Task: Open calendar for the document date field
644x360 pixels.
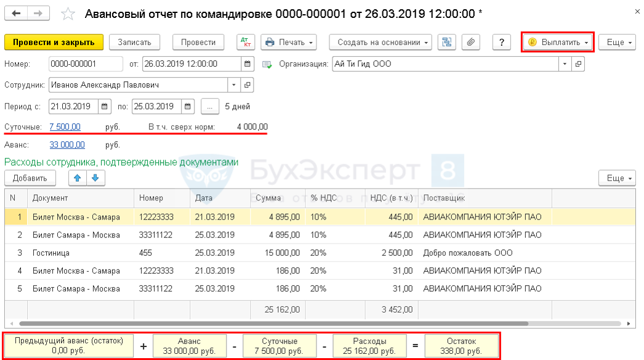Action: pyautogui.click(x=248, y=63)
